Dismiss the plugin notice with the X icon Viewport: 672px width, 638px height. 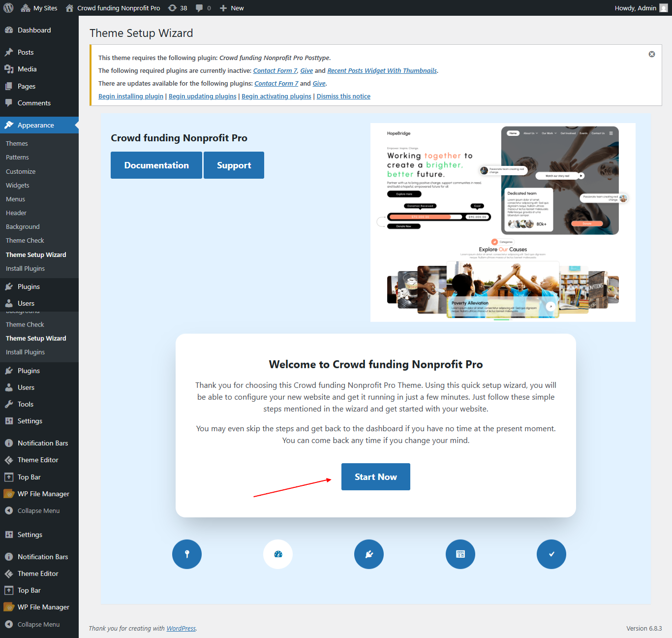point(651,54)
